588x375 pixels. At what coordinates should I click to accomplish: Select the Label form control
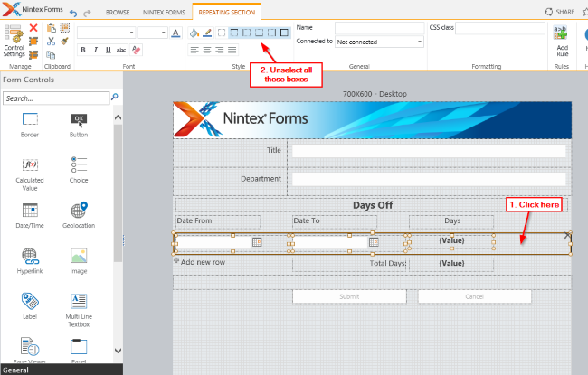30,306
